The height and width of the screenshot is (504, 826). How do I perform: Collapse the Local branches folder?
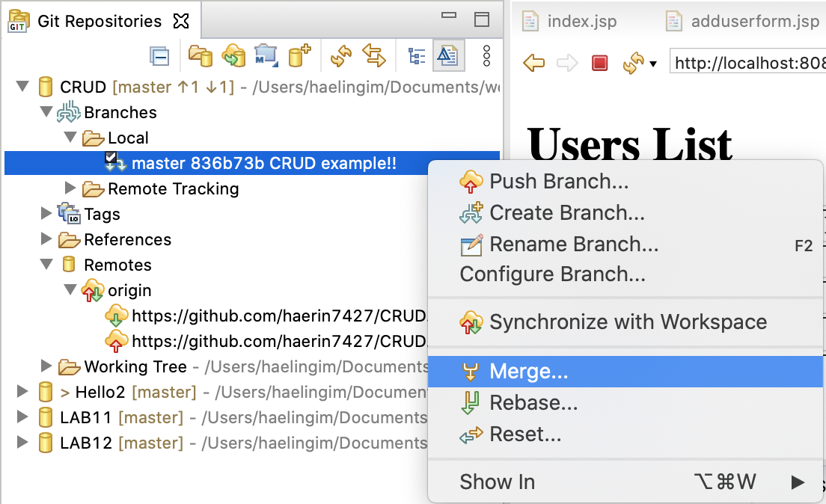pos(70,137)
